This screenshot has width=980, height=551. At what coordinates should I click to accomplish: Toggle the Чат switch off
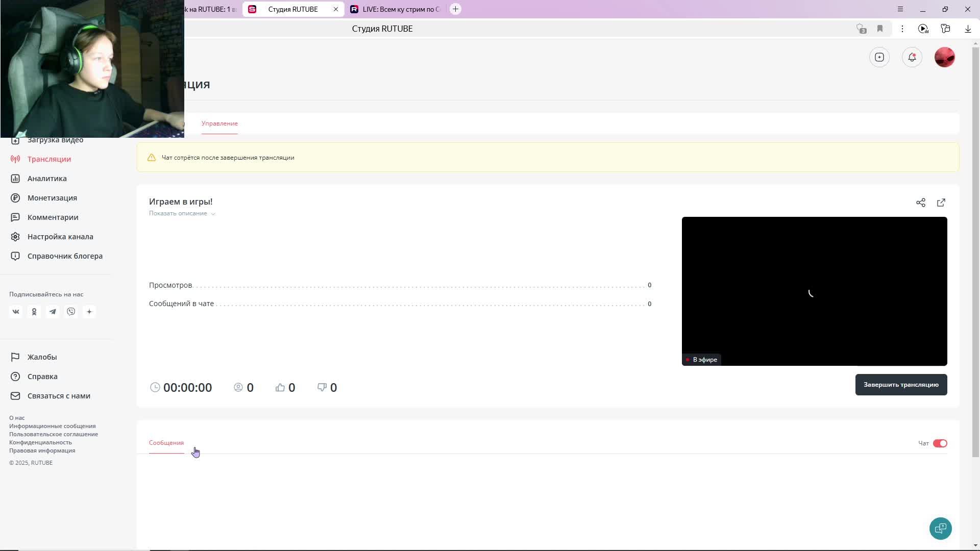tap(940, 443)
